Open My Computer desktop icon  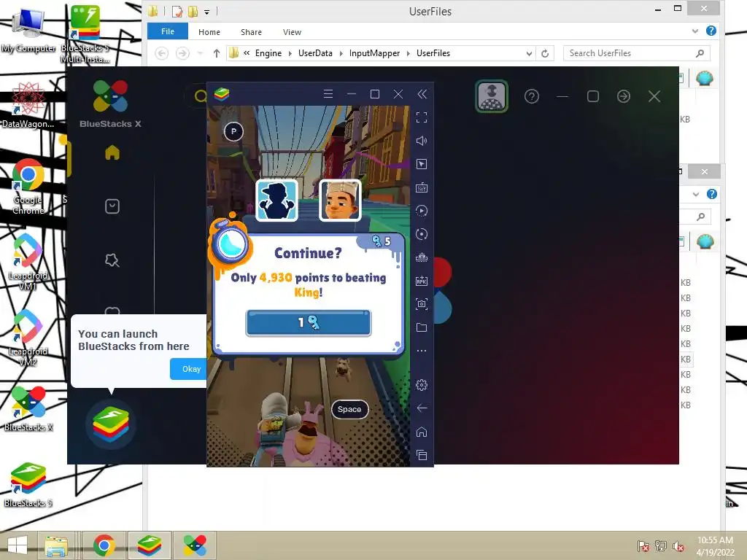(28, 30)
